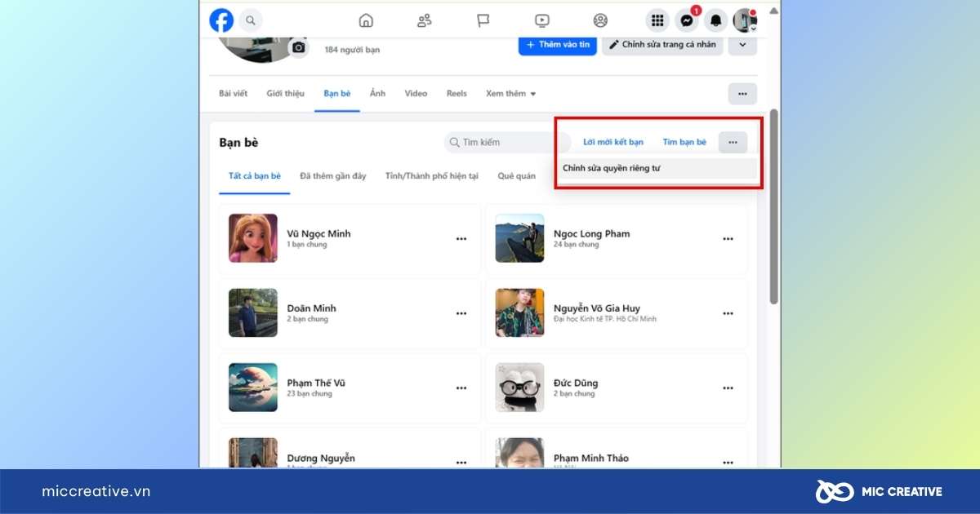Open the Pages flag icon

(483, 20)
